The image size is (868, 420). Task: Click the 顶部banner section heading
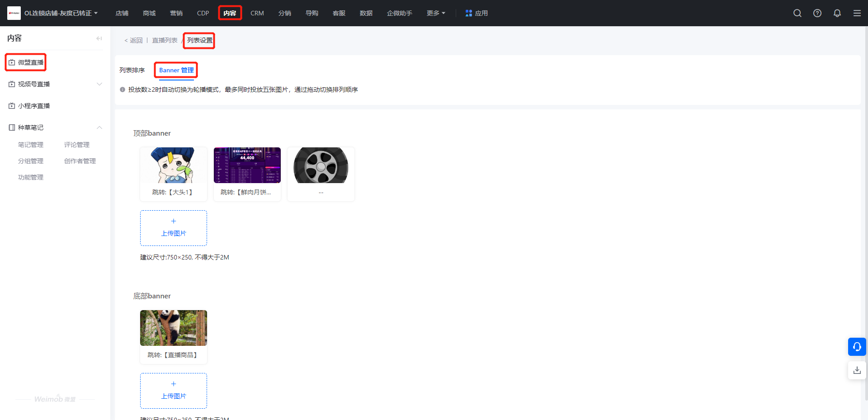pos(152,133)
